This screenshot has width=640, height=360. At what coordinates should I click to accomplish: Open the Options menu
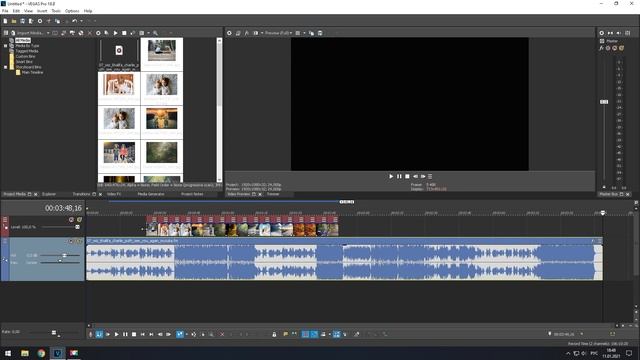click(x=72, y=11)
